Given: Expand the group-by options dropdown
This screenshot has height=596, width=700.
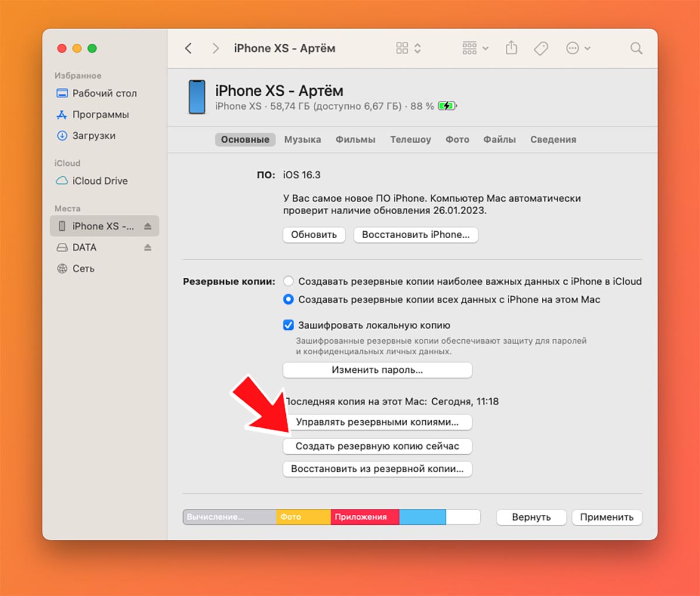Looking at the screenshot, I should pyautogui.click(x=475, y=48).
